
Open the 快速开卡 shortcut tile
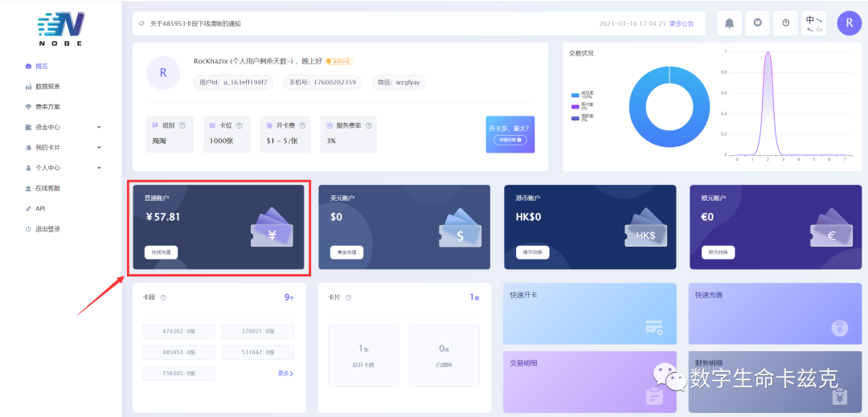point(590,313)
